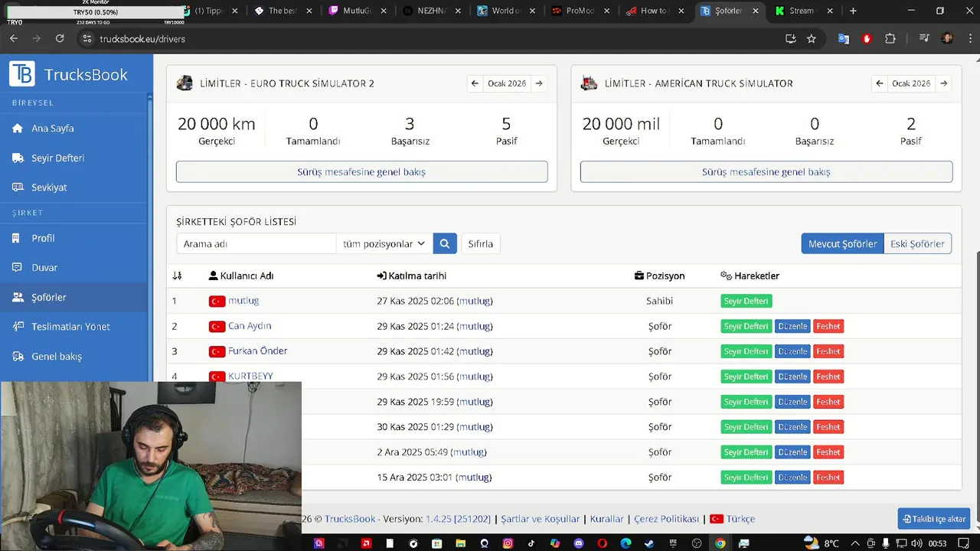The height and width of the screenshot is (551, 980).
Task: Go to previous month in ETS2 limits
Action: pos(475,83)
